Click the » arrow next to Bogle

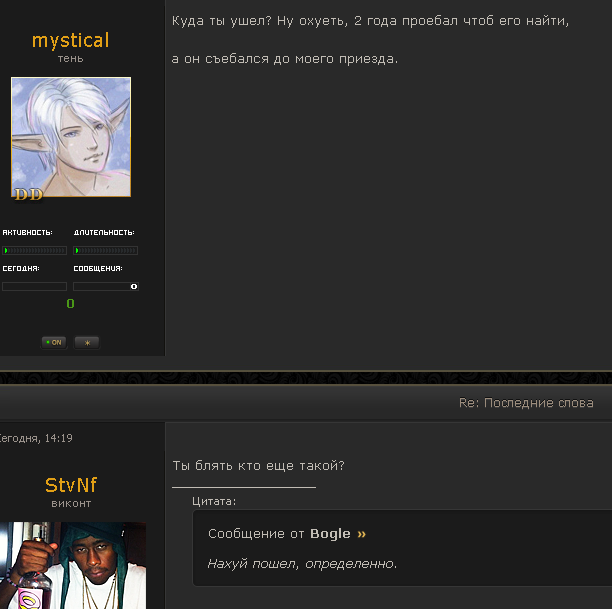click(x=361, y=534)
